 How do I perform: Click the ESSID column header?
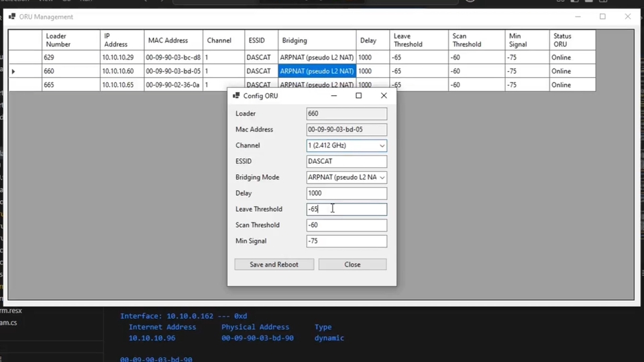(x=261, y=40)
